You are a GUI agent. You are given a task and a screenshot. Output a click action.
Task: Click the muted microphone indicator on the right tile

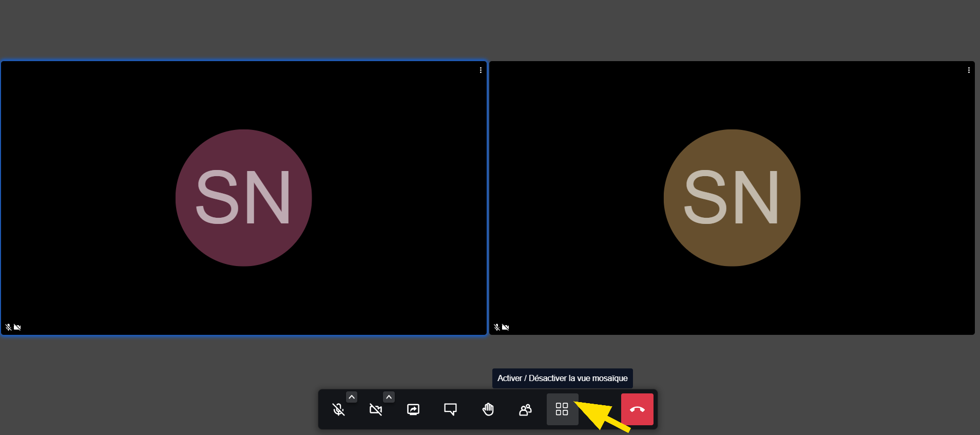point(497,327)
